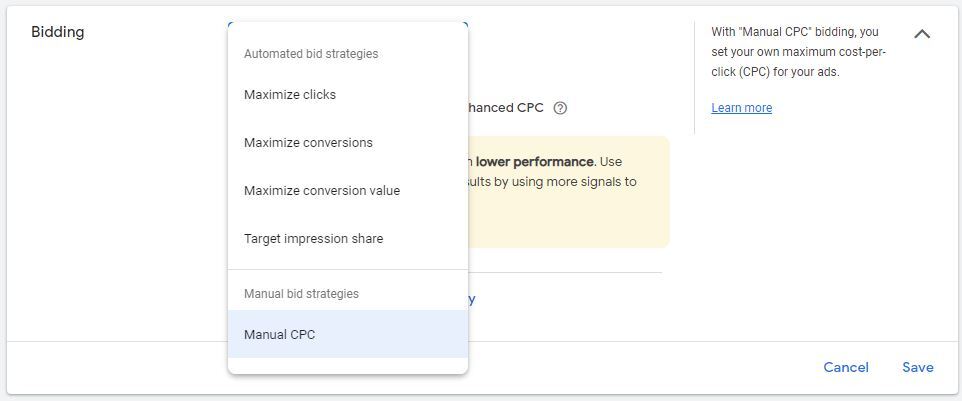Select Target impression share strategy
The image size is (962, 401).
313,239
